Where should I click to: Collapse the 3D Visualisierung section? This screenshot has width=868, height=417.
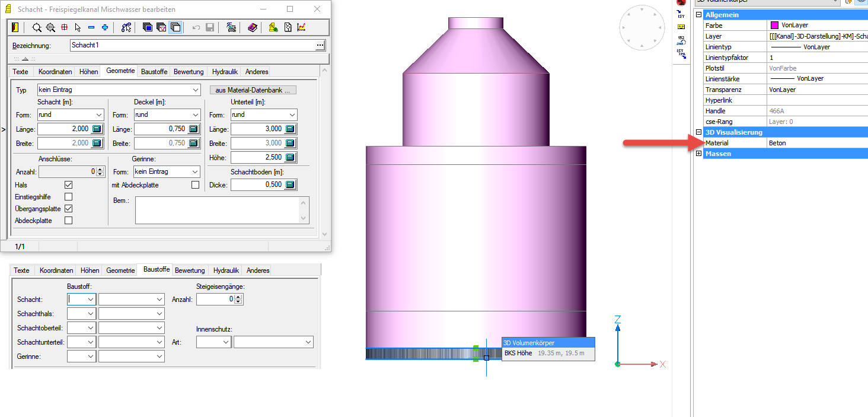[698, 132]
